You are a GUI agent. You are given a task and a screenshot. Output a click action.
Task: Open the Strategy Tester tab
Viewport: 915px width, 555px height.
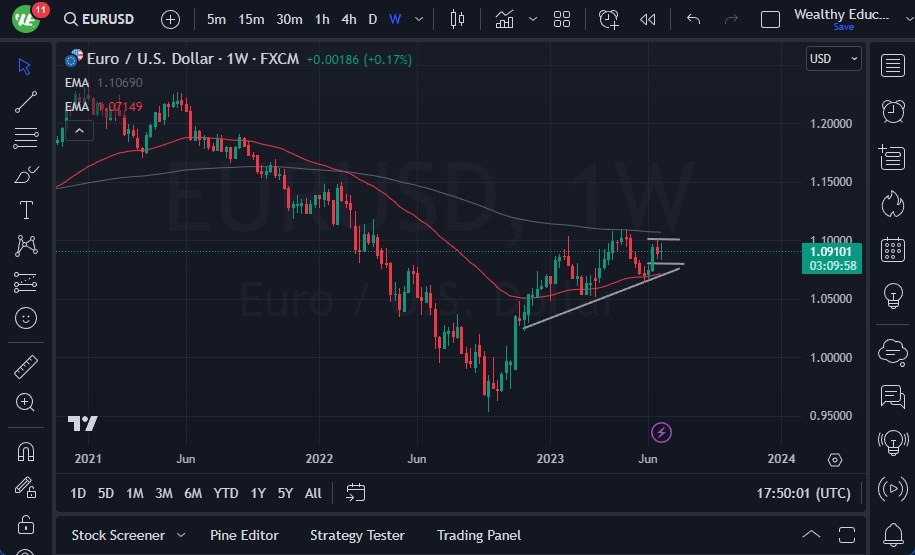[357, 535]
